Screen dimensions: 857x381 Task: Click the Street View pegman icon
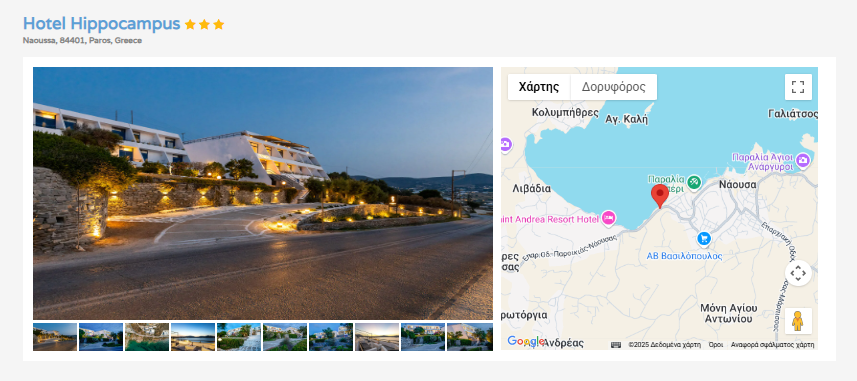[x=798, y=321]
